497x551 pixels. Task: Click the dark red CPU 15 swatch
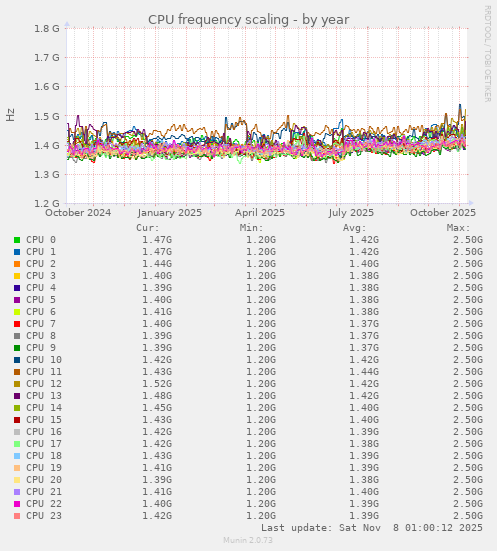point(17,420)
